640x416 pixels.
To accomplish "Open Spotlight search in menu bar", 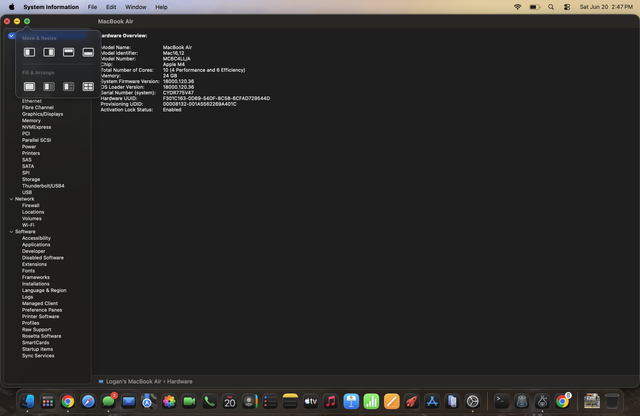I will [x=551, y=7].
